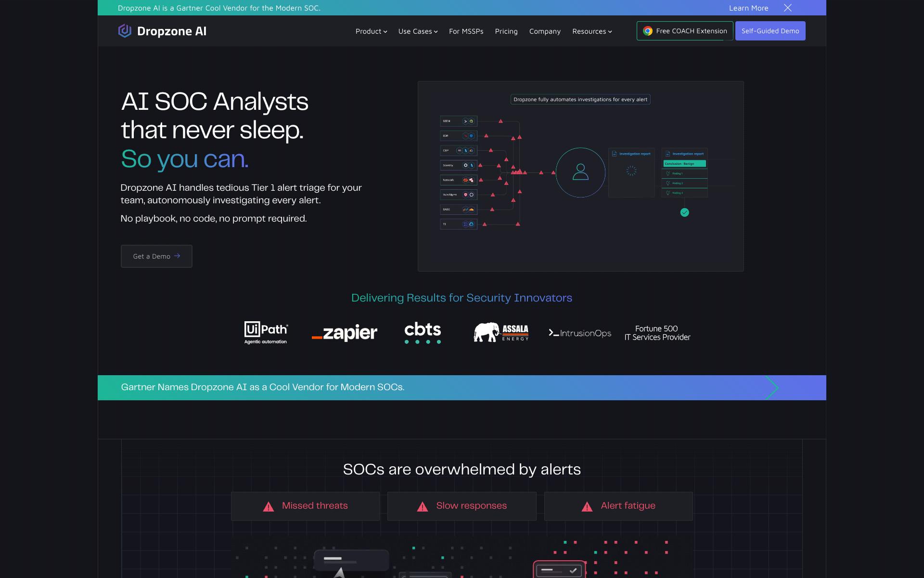Expand the Product menu
Image resolution: width=924 pixels, height=578 pixels.
click(371, 31)
